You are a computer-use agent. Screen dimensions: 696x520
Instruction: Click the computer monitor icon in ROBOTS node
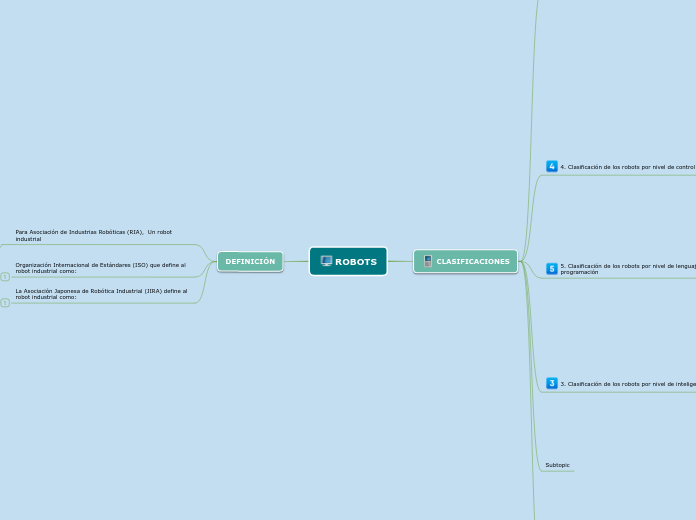[x=326, y=261]
